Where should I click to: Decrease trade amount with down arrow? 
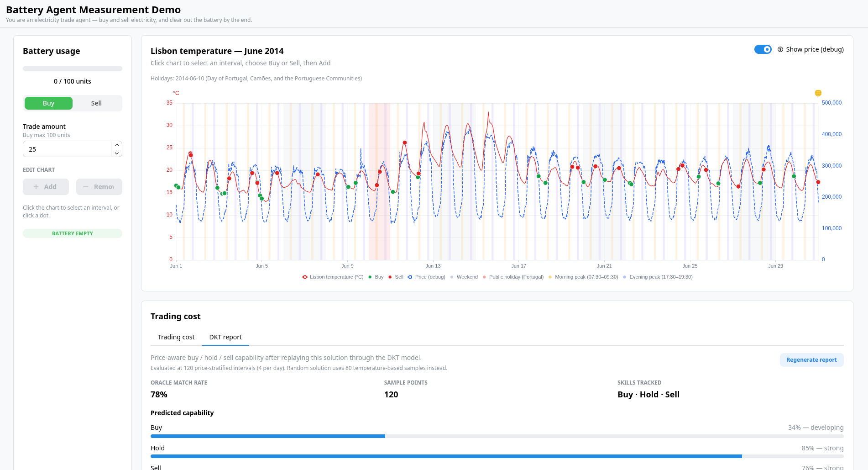(x=117, y=153)
